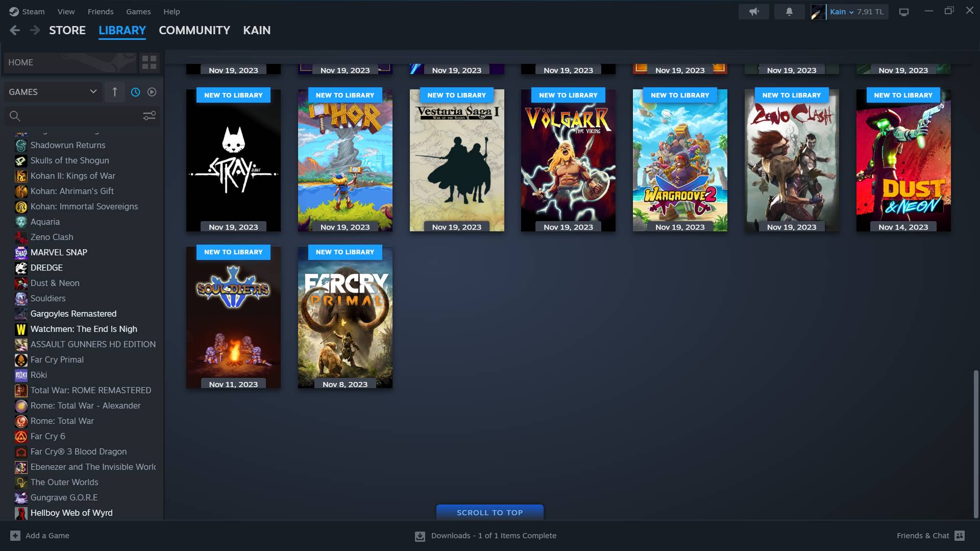The height and width of the screenshot is (551, 980).
Task: Open the Souldiers cover art
Action: tap(233, 317)
